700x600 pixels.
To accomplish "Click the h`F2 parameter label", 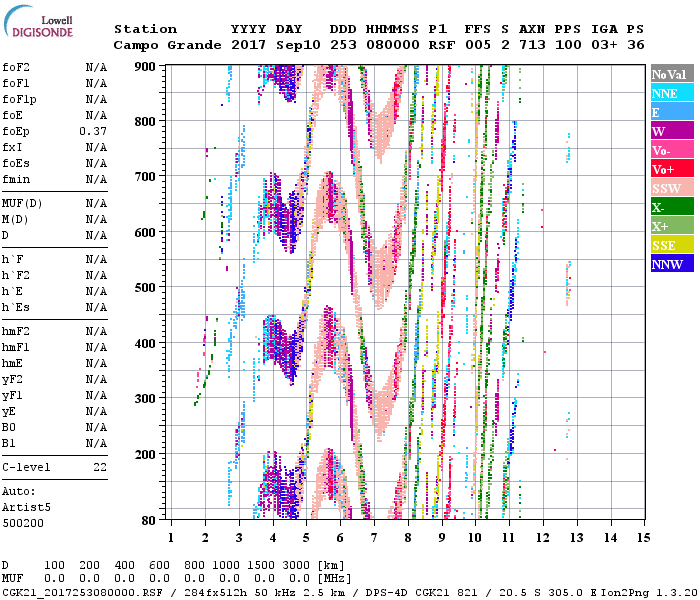I will tap(16, 275).
